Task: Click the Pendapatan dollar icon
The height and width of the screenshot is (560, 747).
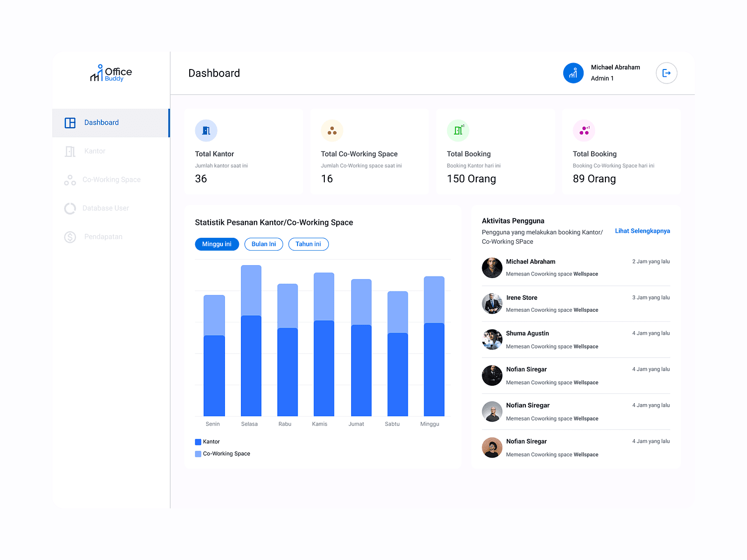Action: coord(70,237)
